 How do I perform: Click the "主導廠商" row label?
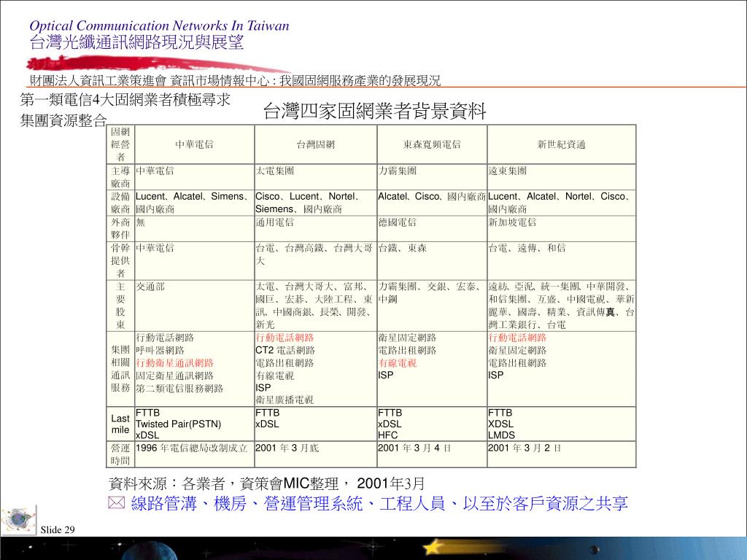click(x=120, y=177)
